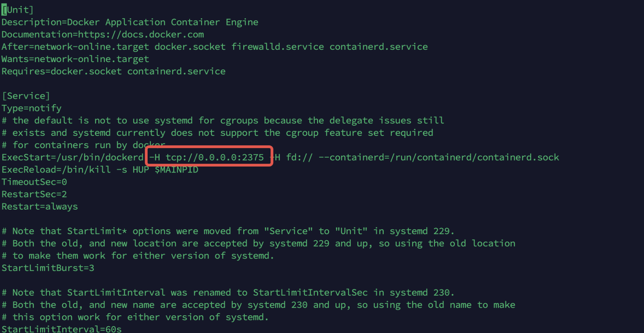
Task: Click the comment about StartLimitIntervalSec rename
Action: pyautogui.click(x=228, y=293)
